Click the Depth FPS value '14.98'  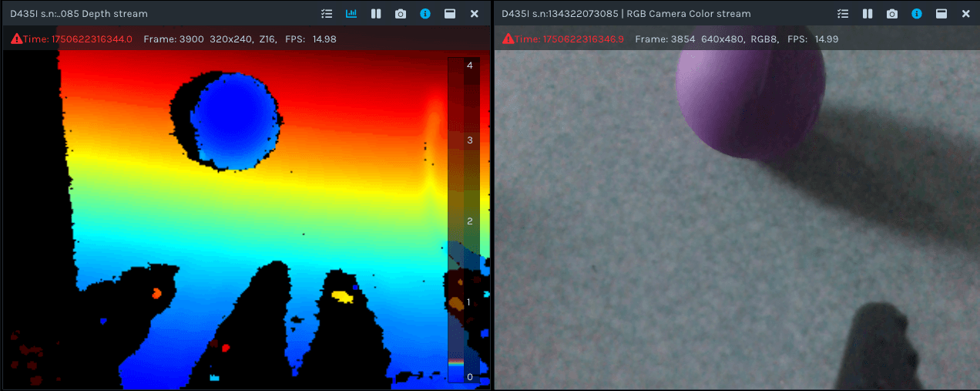324,39
